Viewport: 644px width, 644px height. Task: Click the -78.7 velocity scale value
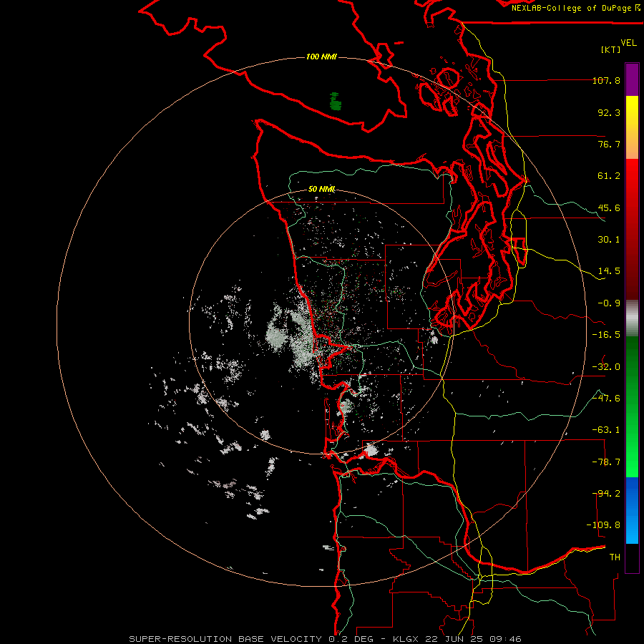click(x=606, y=462)
